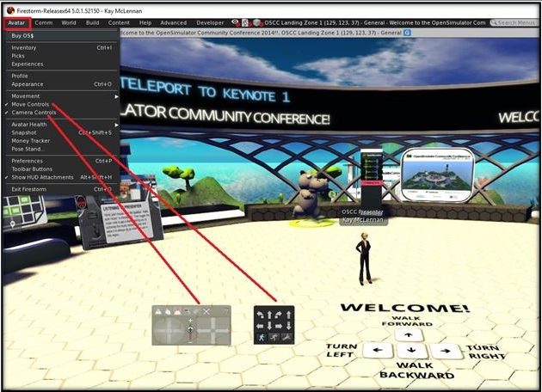The image size is (542, 392).
Task: Select Experiences in the Avatar menu
Action: click(x=62, y=64)
